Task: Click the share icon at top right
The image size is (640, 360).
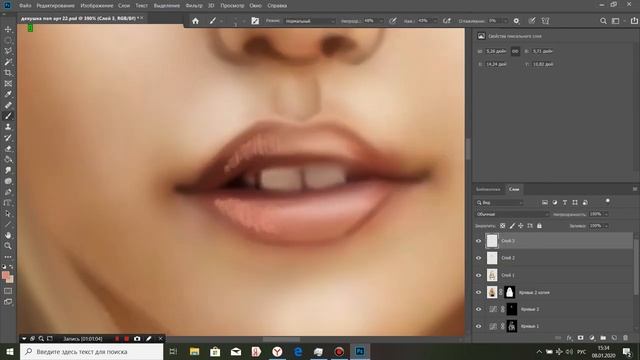Action: pos(634,21)
